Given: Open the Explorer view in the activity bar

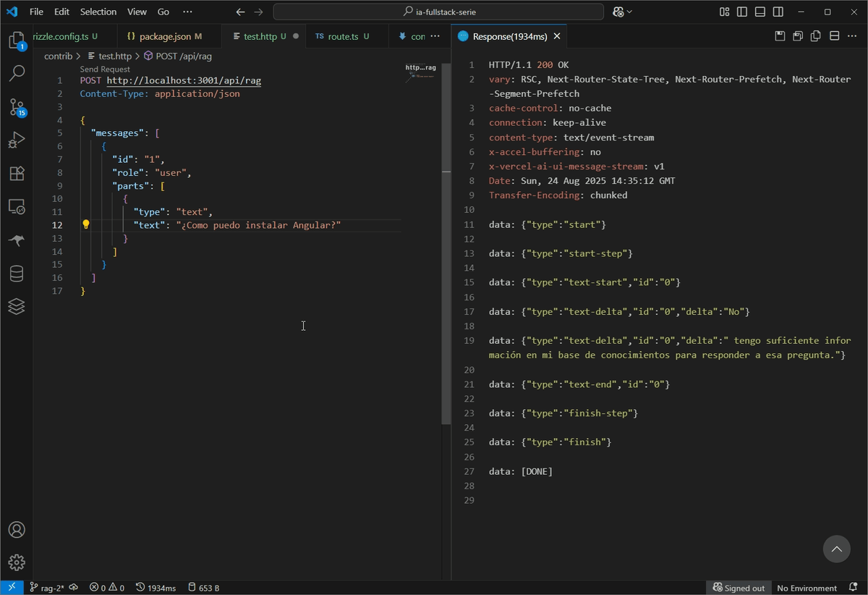Looking at the screenshot, I should (17, 41).
